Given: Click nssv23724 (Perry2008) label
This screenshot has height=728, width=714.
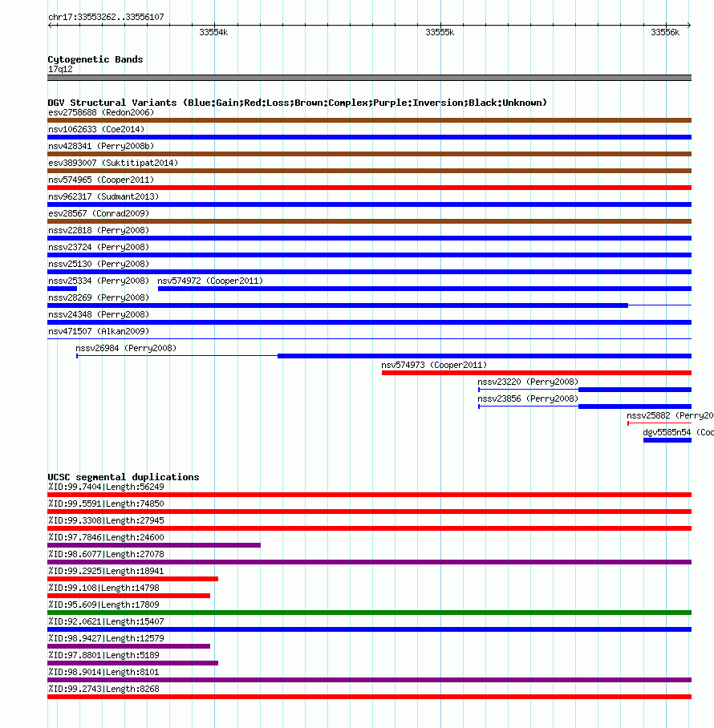Looking at the screenshot, I should tap(99, 247).
